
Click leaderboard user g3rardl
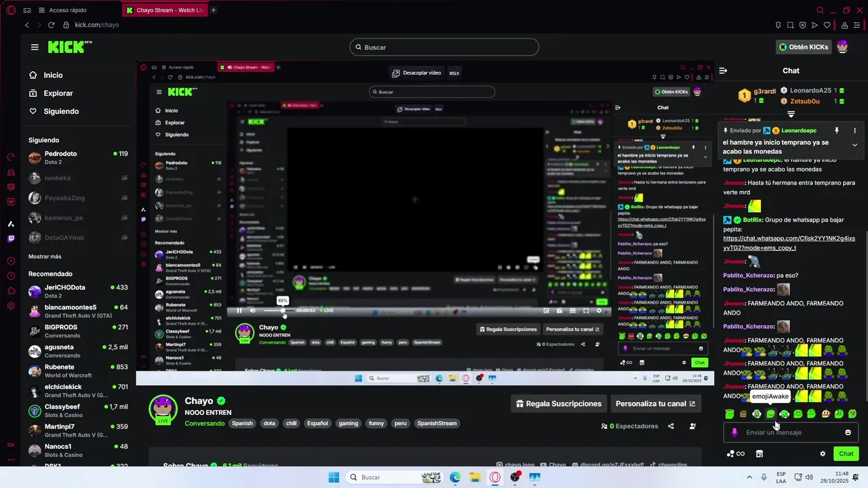coord(765,91)
